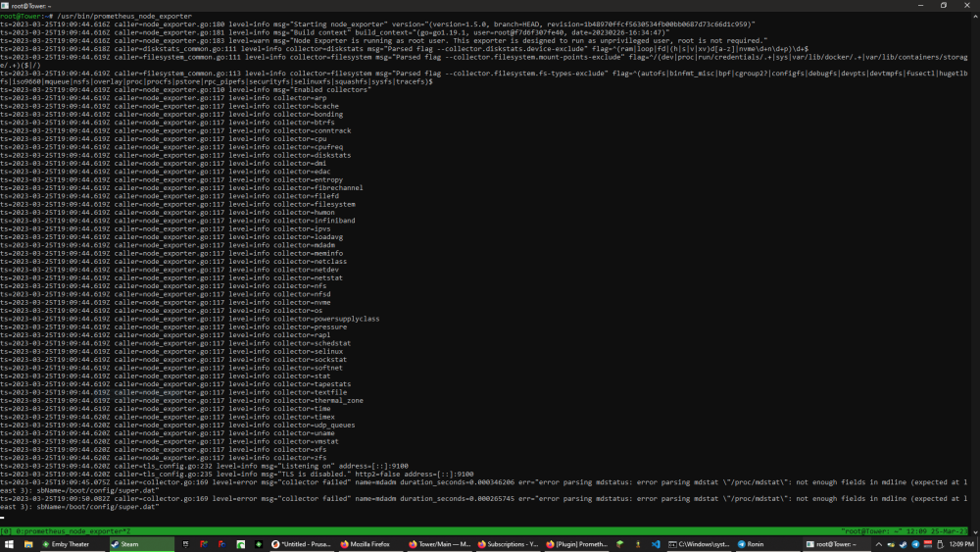
Task: Switch to the Ronin Telegram window
Action: (767, 544)
